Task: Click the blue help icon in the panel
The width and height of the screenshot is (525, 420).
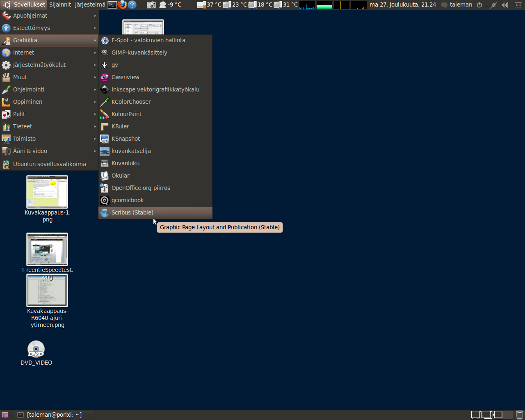Action: pos(132,5)
